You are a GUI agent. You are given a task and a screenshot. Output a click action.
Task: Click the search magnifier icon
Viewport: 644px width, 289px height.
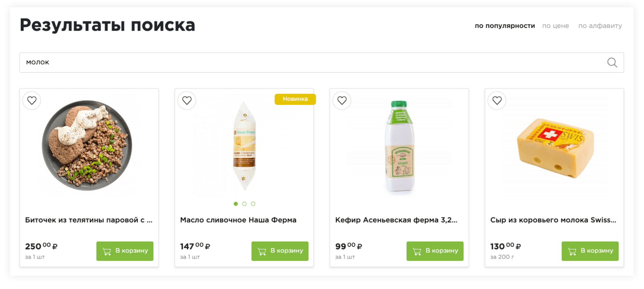[612, 63]
